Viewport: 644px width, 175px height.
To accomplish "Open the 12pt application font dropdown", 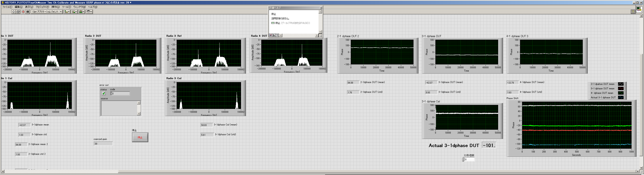I will (47, 12).
